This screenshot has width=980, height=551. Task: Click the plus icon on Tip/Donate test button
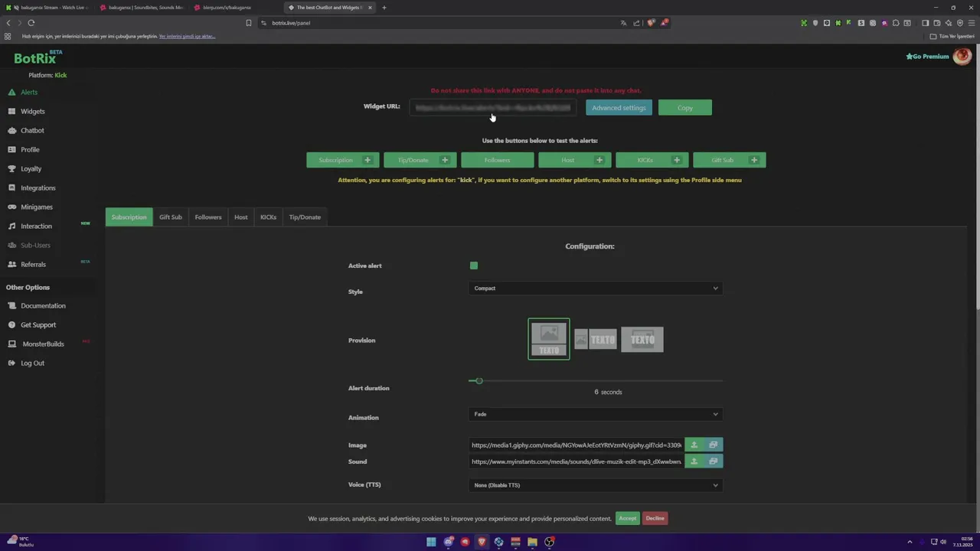[445, 160]
